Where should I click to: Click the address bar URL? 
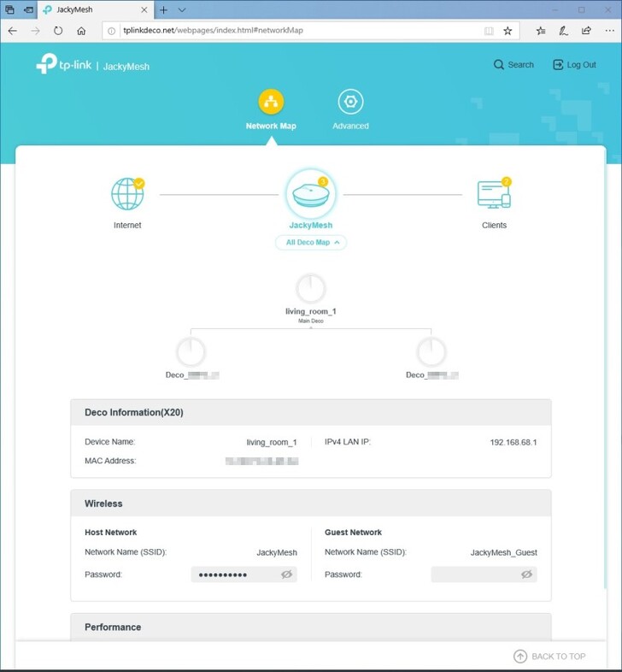tap(213, 31)
